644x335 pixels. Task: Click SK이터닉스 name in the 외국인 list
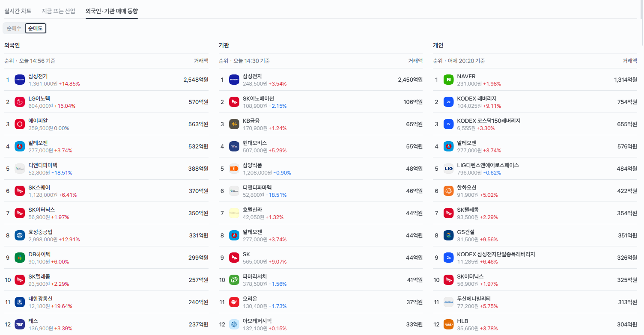tap(42, 210)
